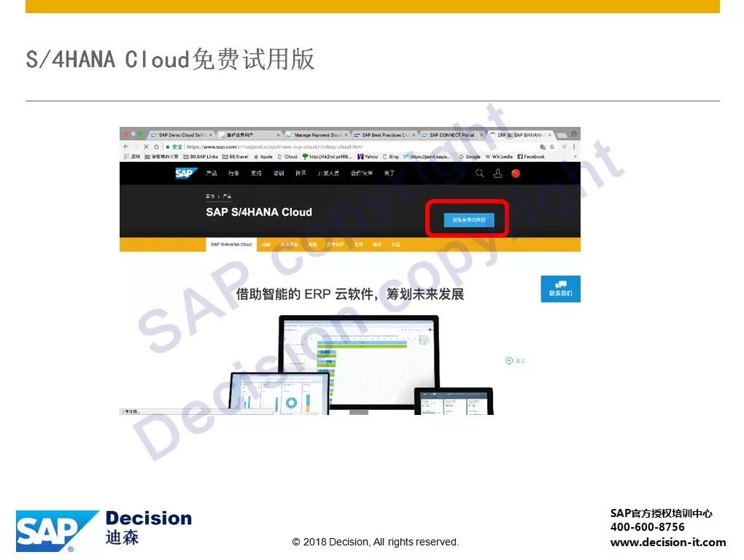Click the 400-600-8756 phone number

647,527
